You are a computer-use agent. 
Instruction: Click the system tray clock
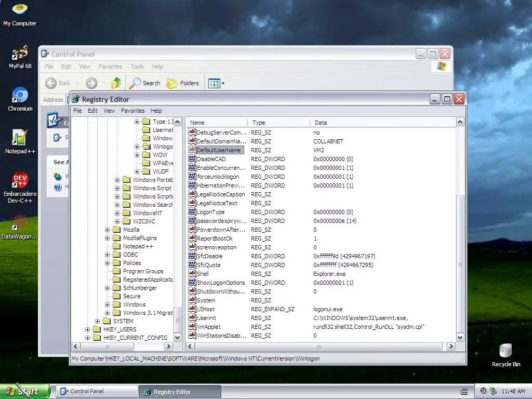tap(513, 391)
